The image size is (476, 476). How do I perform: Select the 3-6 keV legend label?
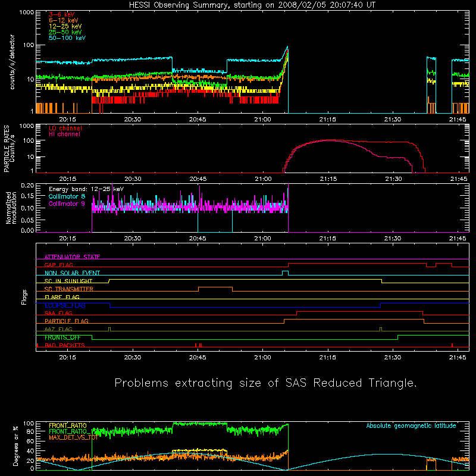coord(61,14)
